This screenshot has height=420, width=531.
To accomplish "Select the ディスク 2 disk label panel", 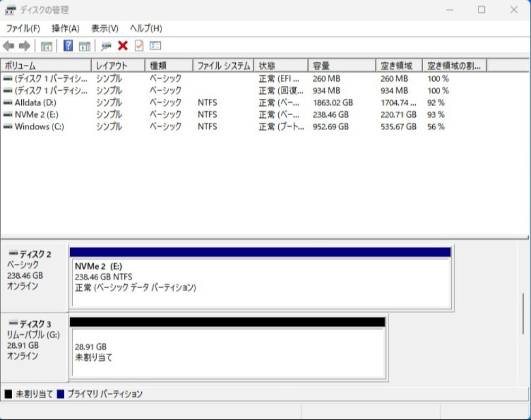I will click(x=35, y=278).
